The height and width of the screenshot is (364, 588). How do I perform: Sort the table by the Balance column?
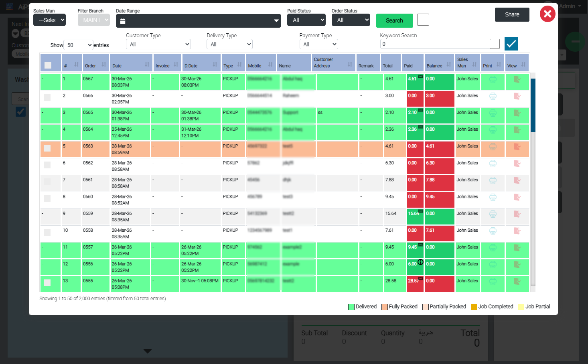point(439,63)
